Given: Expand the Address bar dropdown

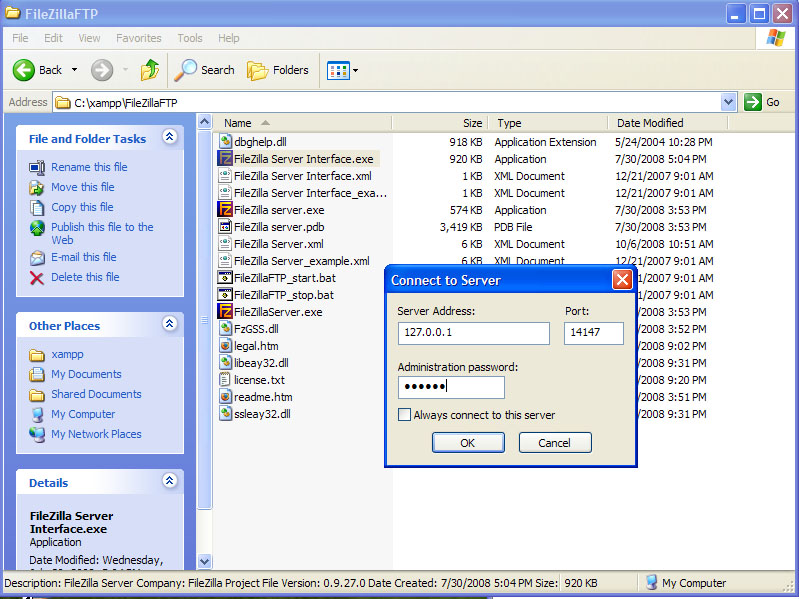Looking at the screenshot, I should 729,102.
